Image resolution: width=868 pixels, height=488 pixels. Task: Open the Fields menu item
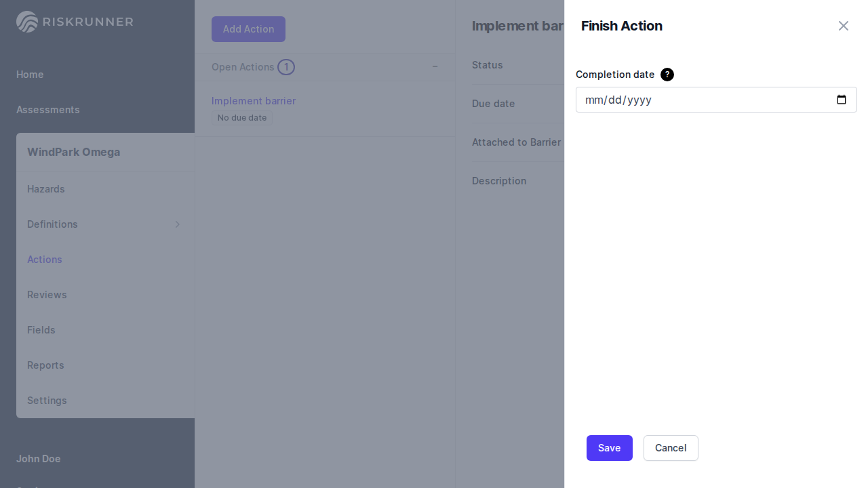coord(41,330)
